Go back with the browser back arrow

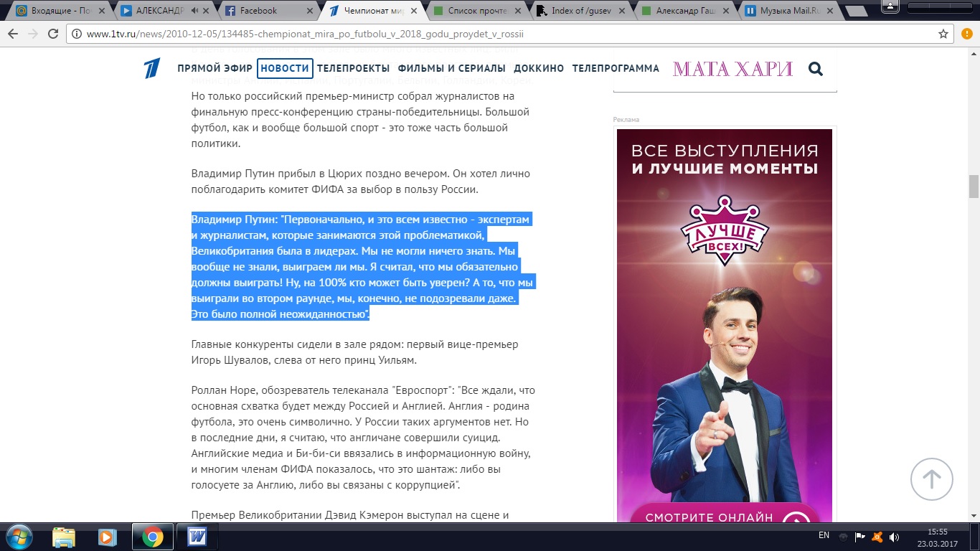pos(13,34)
